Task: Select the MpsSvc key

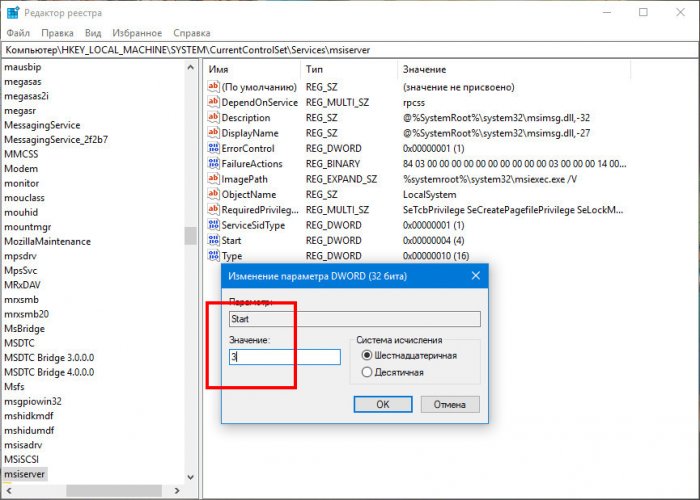Action: tap(21, 271)
